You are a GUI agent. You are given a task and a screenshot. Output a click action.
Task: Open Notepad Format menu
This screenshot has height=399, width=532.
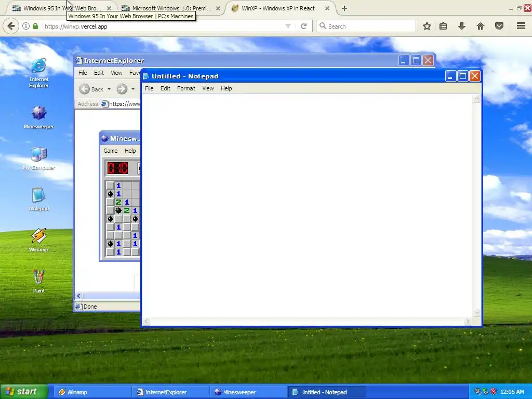pos(186,88)
